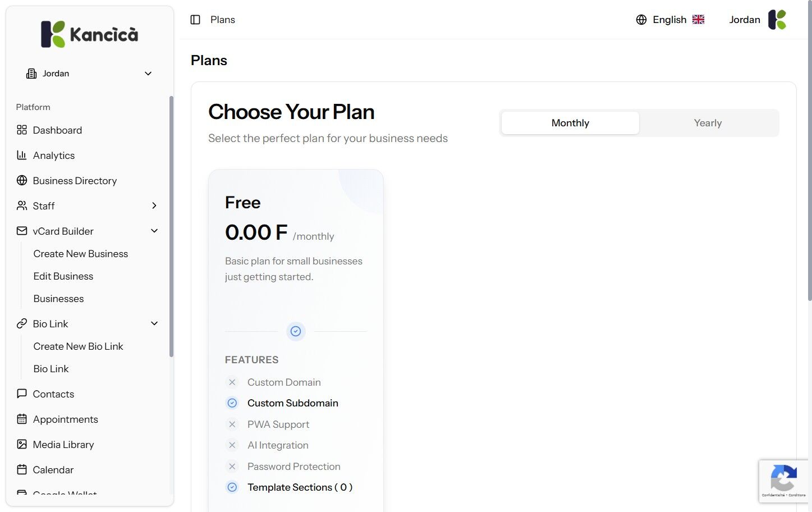Collapse the Bio Link section
The height and width of the screenshot is (512, 812).
[x=154, y=323]
